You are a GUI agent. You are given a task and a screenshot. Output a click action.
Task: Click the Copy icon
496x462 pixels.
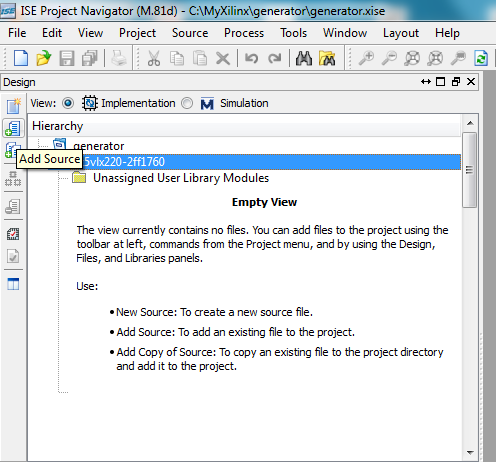pyautogui.click(x=177, y=58)
